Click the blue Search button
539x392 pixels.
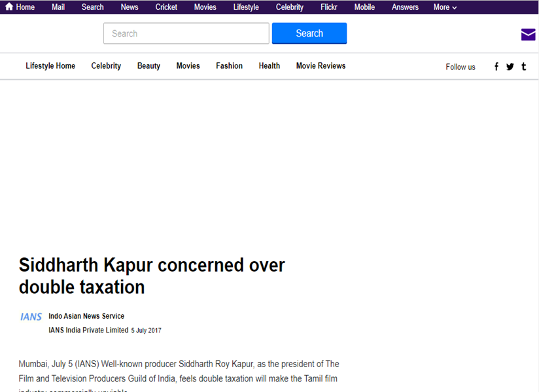tap(309, 33)
